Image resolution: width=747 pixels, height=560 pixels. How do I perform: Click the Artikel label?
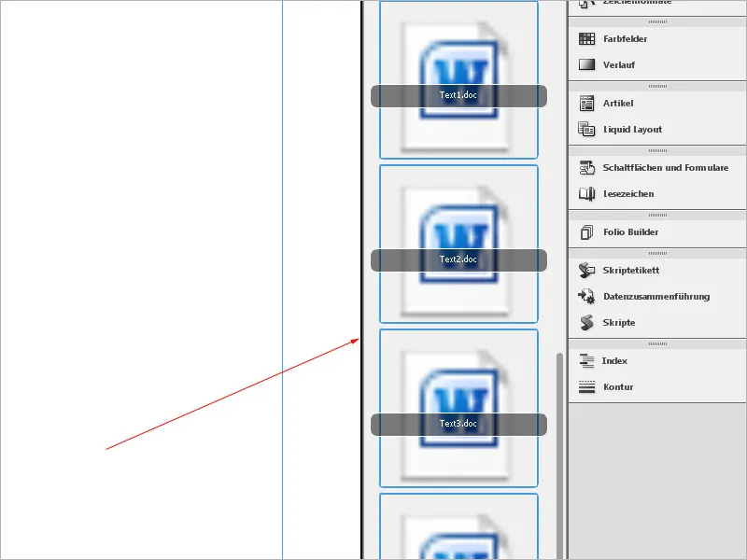tap(618, 104)
